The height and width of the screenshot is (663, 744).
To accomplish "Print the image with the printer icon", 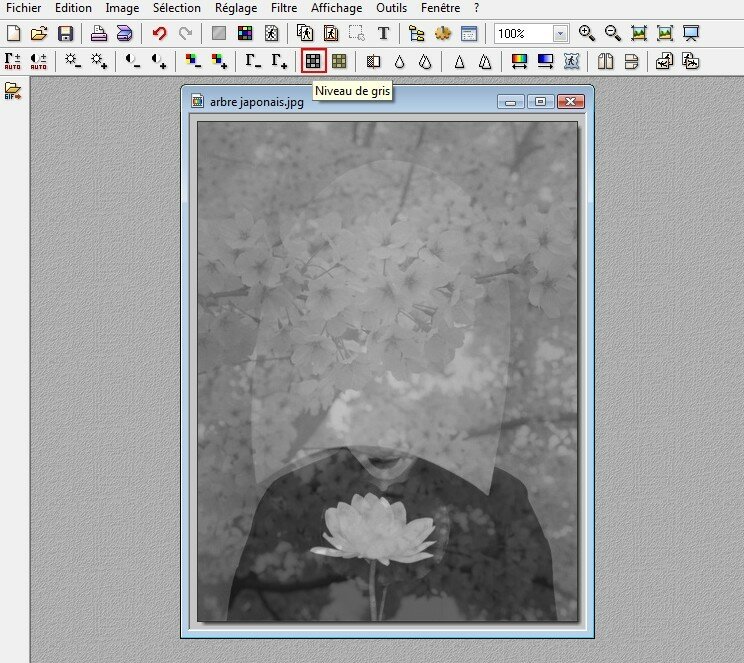I will point(99,34).
